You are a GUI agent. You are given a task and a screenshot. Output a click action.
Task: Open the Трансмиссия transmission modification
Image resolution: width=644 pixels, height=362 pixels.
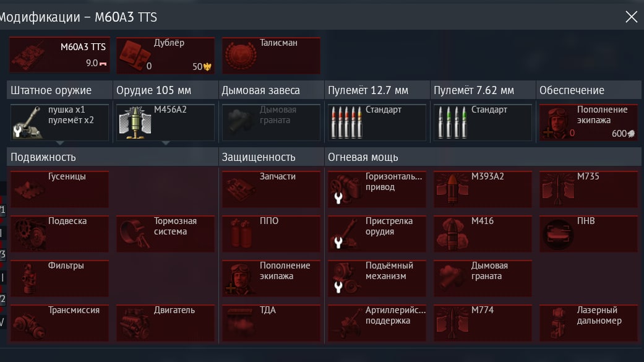tap(59, 323)
